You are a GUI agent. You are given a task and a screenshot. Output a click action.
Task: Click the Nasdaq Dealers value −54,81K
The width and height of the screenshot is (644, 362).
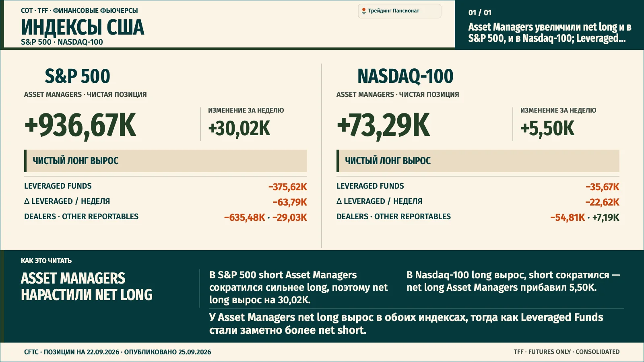pyautogui.click(x=568, y=218)
